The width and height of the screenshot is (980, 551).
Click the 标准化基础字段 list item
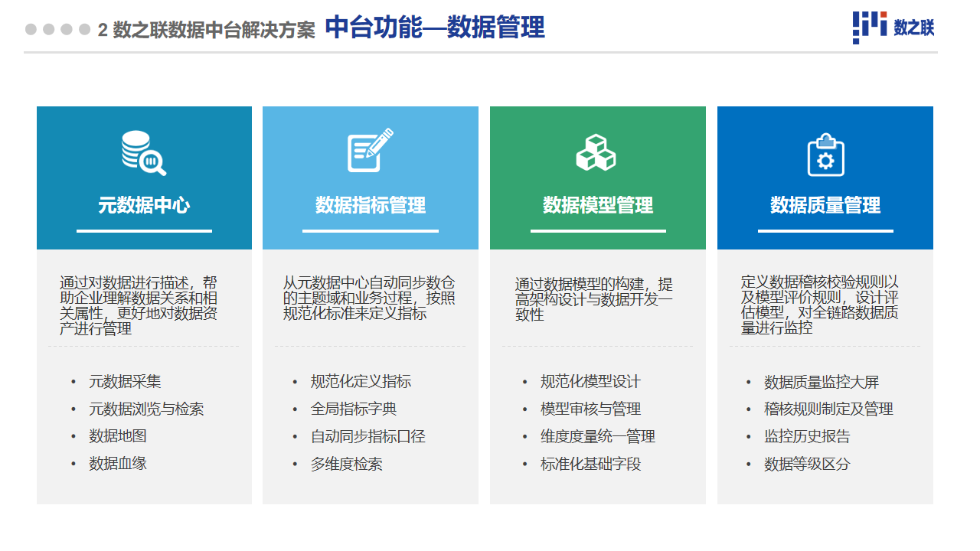(x=590, y=464)
